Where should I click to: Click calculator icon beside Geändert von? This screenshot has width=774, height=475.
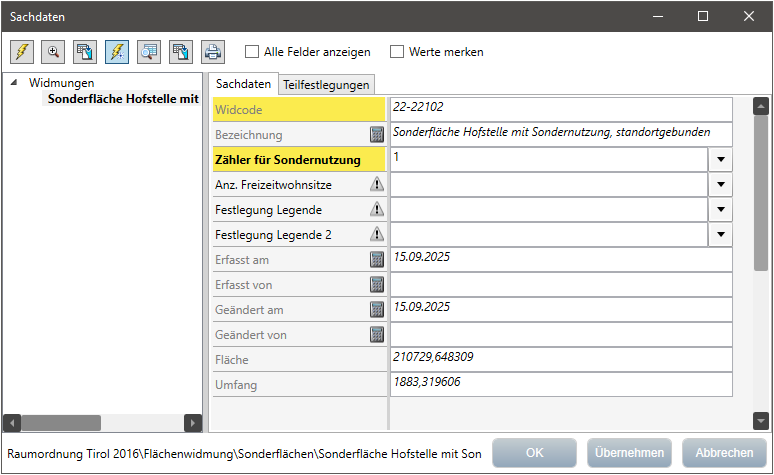[377, 335]
